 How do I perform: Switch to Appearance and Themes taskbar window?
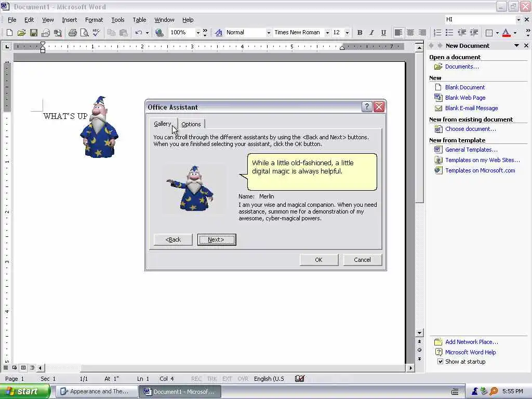(97, 392)
